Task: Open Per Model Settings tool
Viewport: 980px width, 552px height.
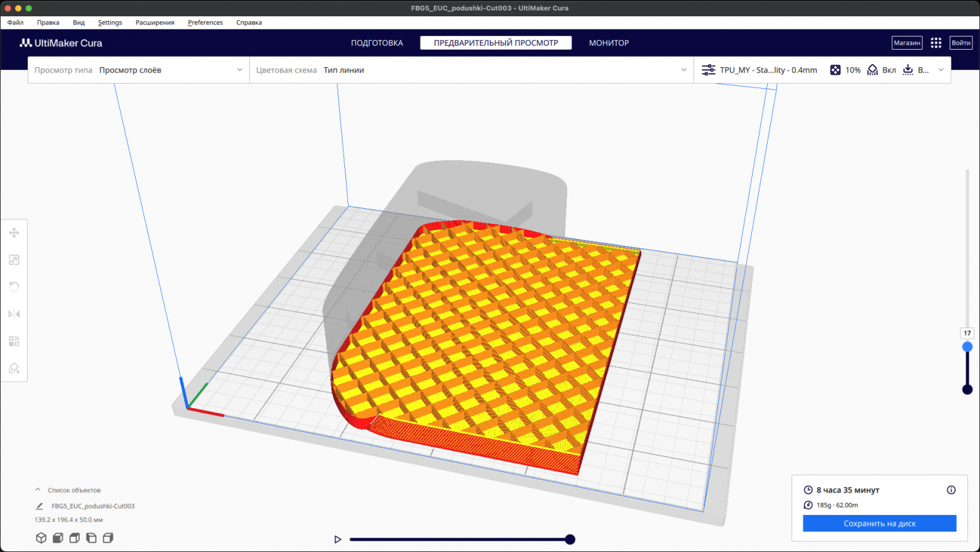Action: coord(14,341)
